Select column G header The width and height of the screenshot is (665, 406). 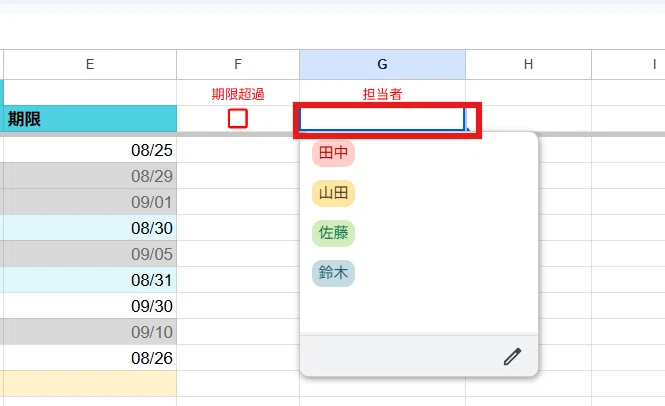click(x=382, y=64)
